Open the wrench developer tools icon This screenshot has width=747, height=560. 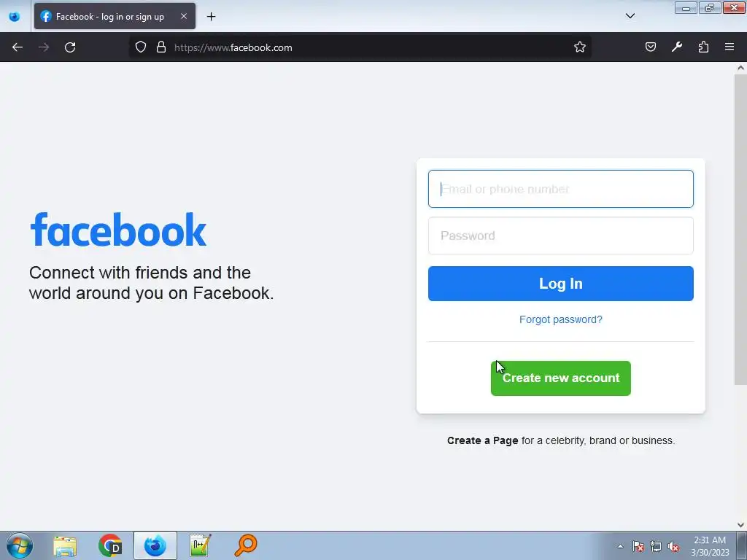[x=676, y=47]
